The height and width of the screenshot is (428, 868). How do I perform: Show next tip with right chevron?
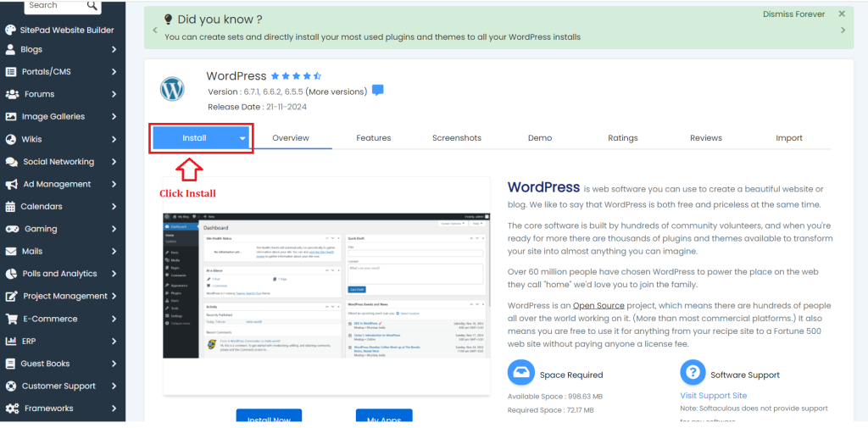tap(843, 30)
